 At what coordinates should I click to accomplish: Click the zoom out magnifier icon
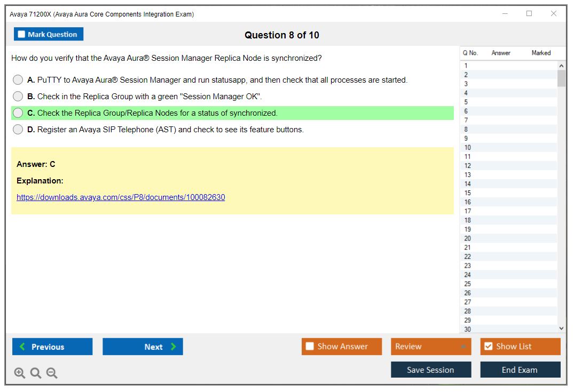(x=52, y=373)
